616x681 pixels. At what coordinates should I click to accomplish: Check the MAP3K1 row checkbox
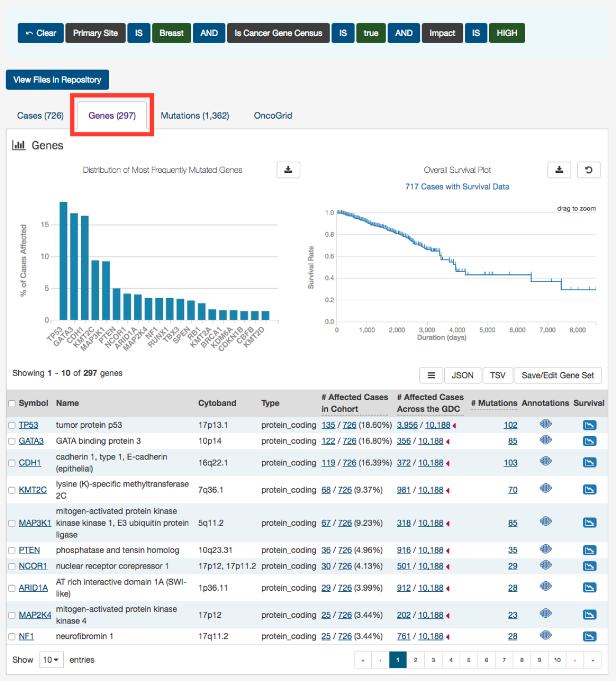point(12,523)
